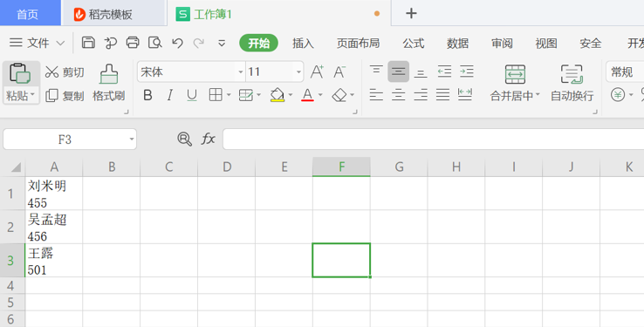The height and width of the screenshot is (327, 644).
Task: Toggle center horizontal alignment
Action: 398,95
